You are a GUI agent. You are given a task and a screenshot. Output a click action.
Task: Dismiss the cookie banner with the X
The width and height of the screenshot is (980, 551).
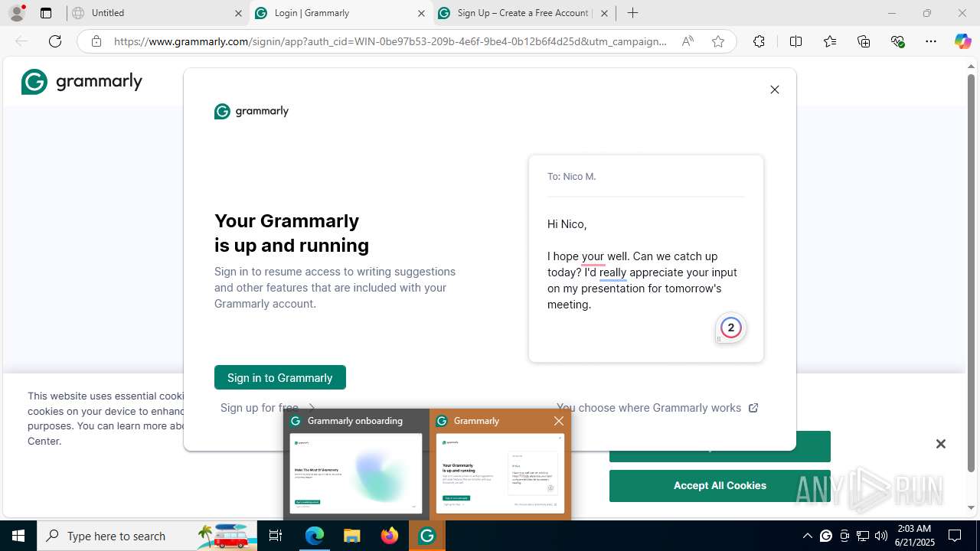[x=941, y=444]
